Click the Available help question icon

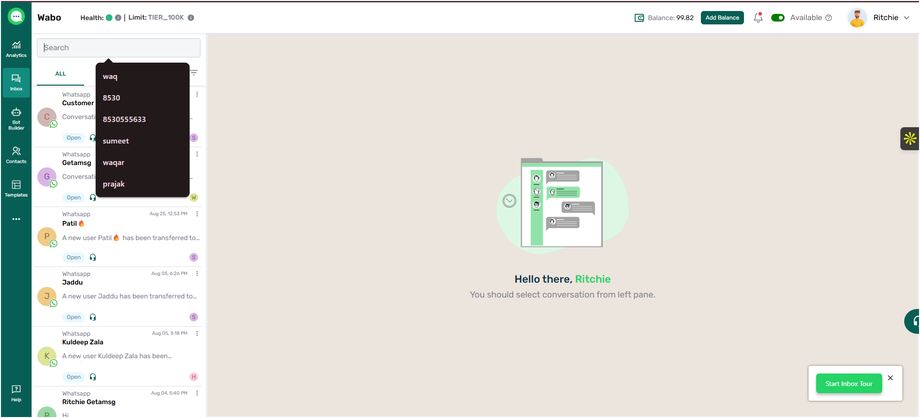coord(828,18)
